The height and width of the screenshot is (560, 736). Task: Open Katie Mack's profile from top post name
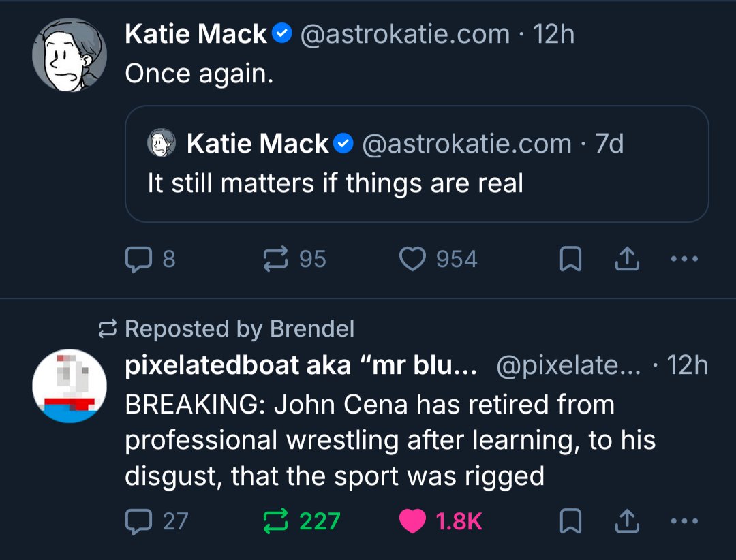tap(196, 34)
